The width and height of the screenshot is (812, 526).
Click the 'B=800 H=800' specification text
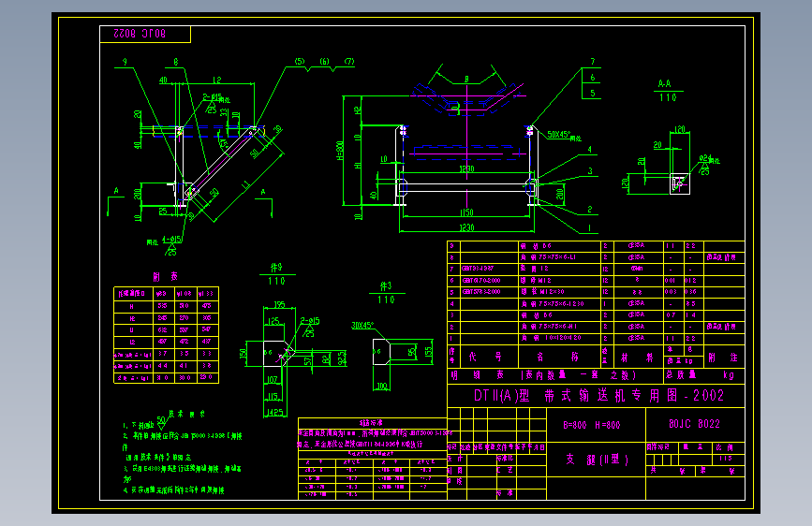pyautogui.click(x=591, y=425)
